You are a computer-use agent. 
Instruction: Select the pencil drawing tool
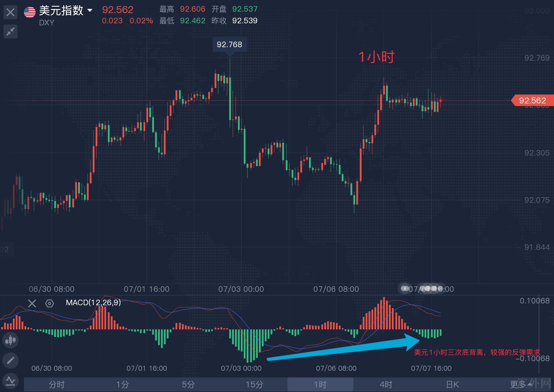pos(10,361)
